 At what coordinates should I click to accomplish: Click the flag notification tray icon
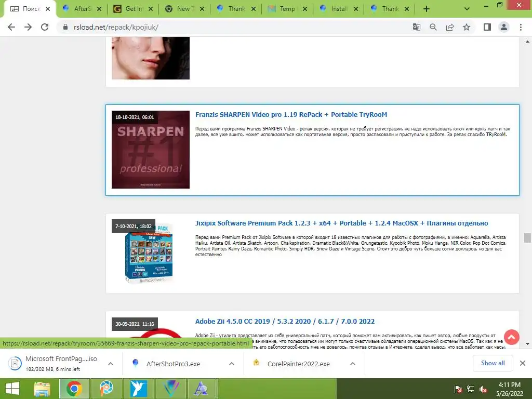click(458, 389)
